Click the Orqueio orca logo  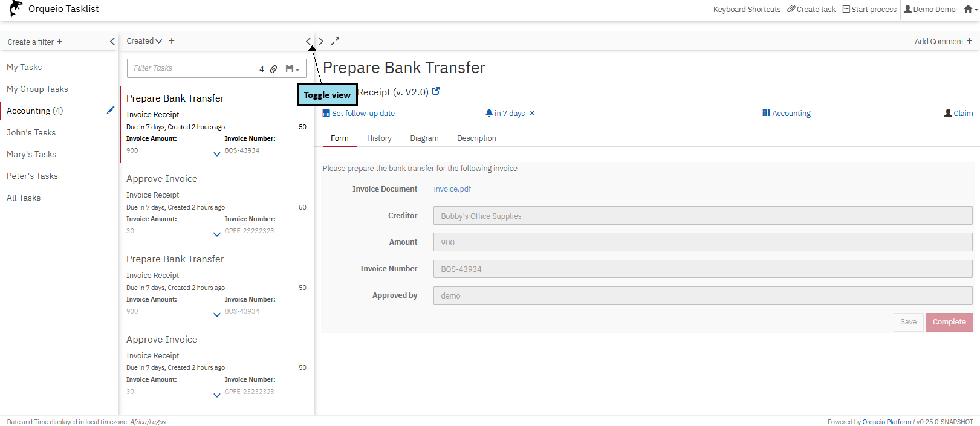coord(16,9)
